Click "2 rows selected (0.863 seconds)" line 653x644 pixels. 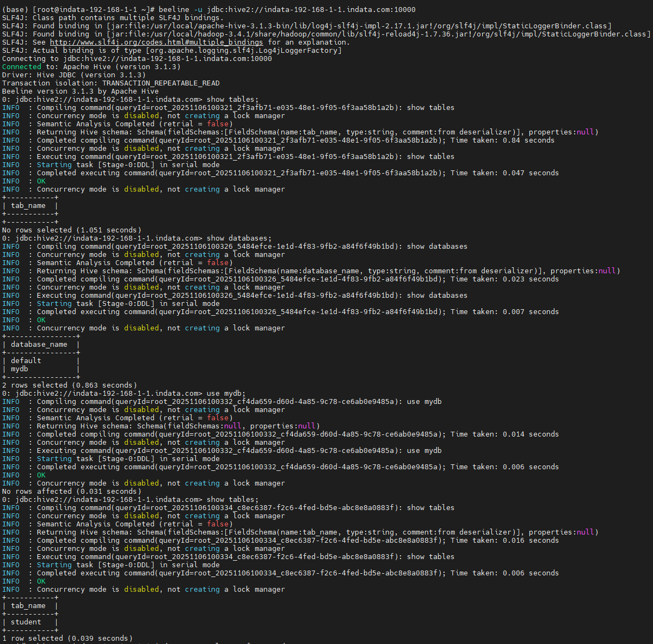pos(69,385)
